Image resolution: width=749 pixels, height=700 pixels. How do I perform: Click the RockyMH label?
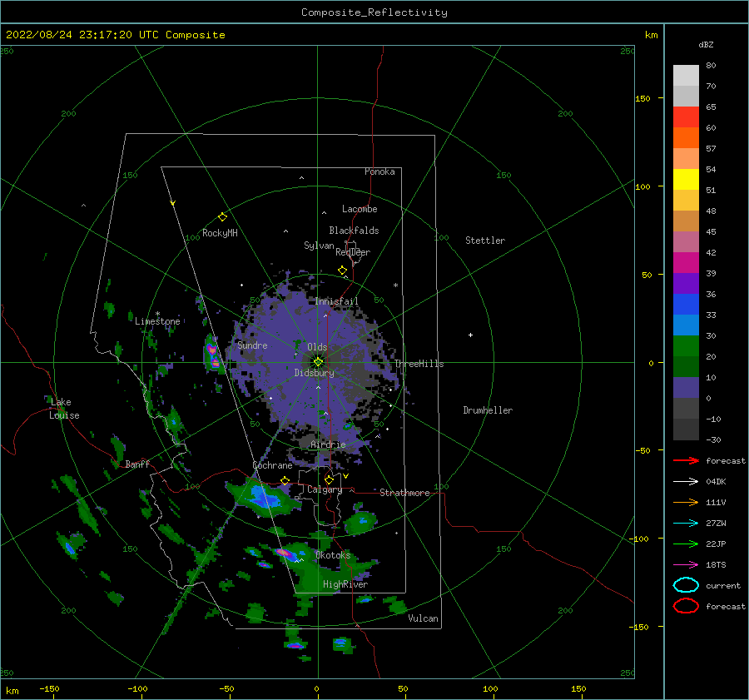(x=220, y=233)
